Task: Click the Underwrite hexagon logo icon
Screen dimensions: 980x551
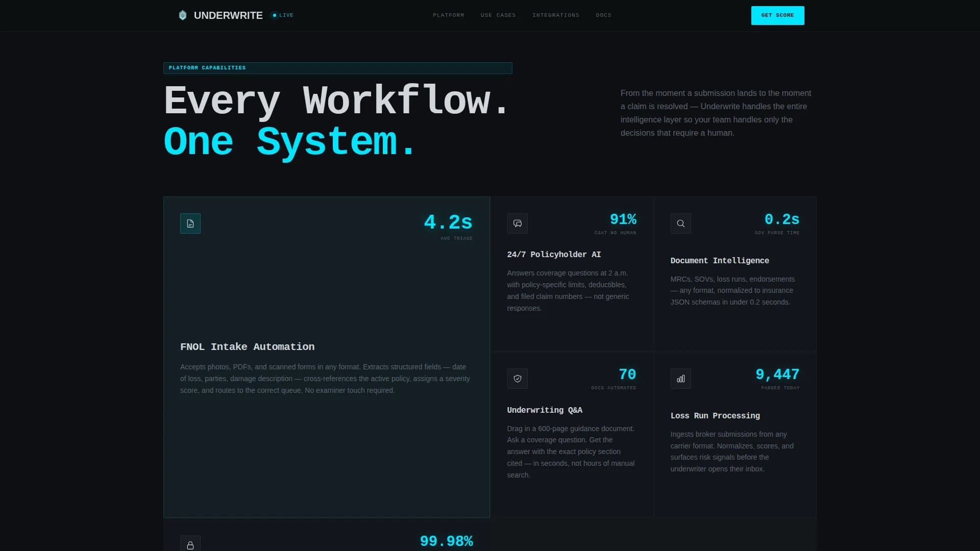Action: coord(183,15)
